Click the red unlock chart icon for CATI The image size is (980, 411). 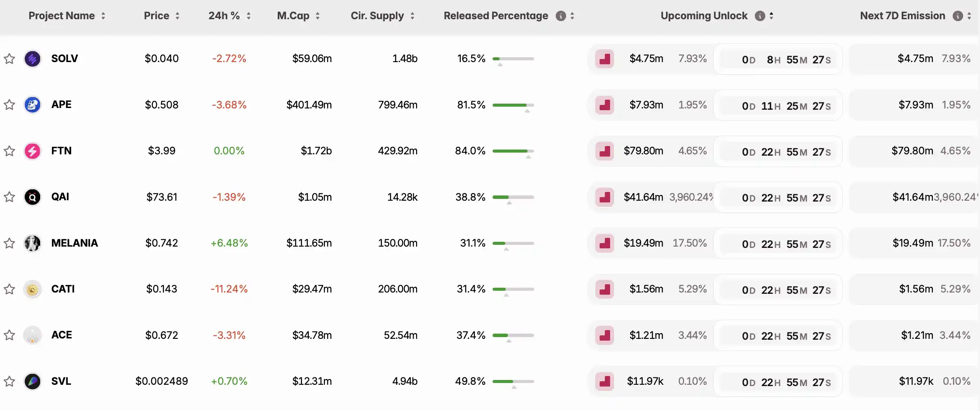click(x=605, y=289)
